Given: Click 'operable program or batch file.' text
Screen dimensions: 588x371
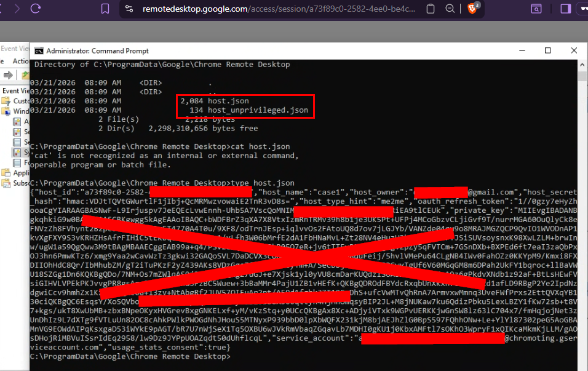Looking at the screenshot, I should click(100, 165).
